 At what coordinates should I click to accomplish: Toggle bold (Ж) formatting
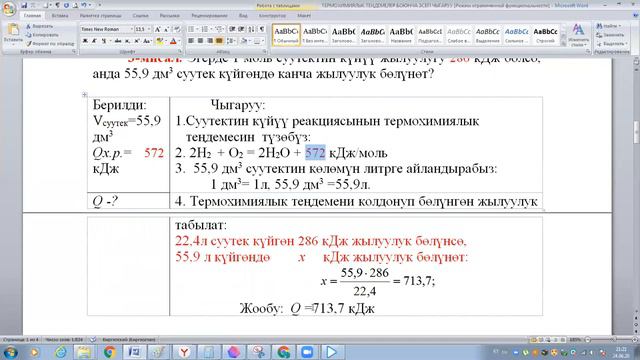pyautogui.click(x=85, y=41)
